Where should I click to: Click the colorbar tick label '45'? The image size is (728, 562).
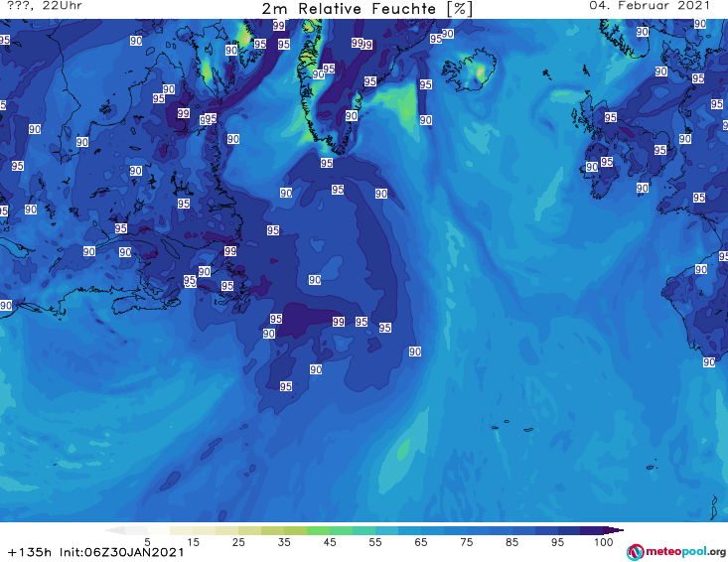pos(330,542)
